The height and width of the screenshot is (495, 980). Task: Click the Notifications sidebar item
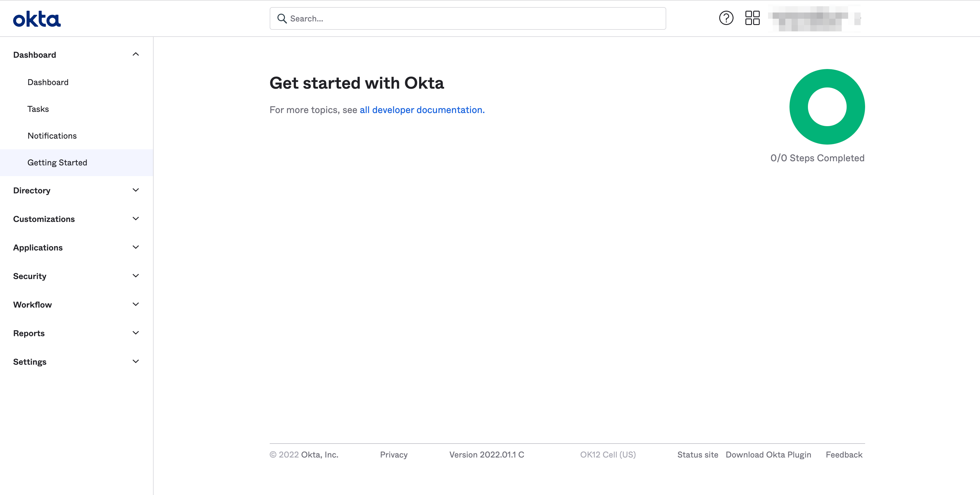click(52, 135)
